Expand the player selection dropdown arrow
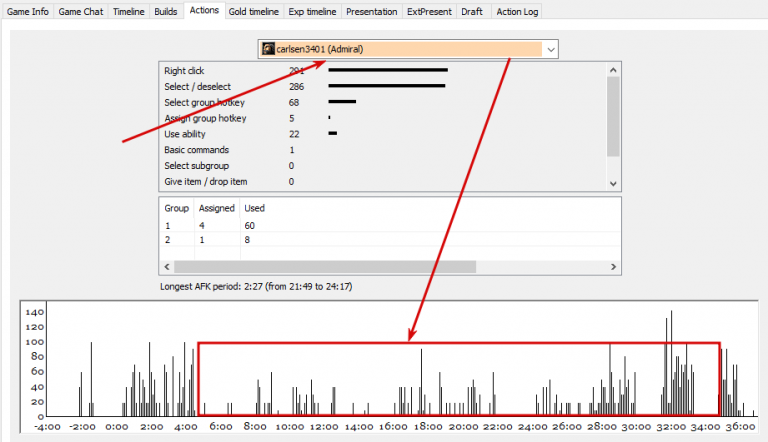Image resolution: width=768 pixels, height=442 pixels. coord(551,49)
